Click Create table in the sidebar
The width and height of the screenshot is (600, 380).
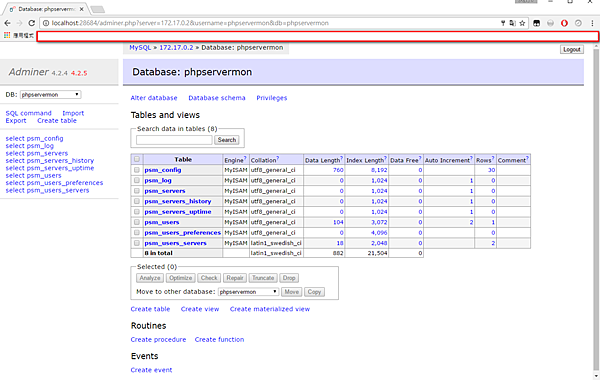pos(57,121)
